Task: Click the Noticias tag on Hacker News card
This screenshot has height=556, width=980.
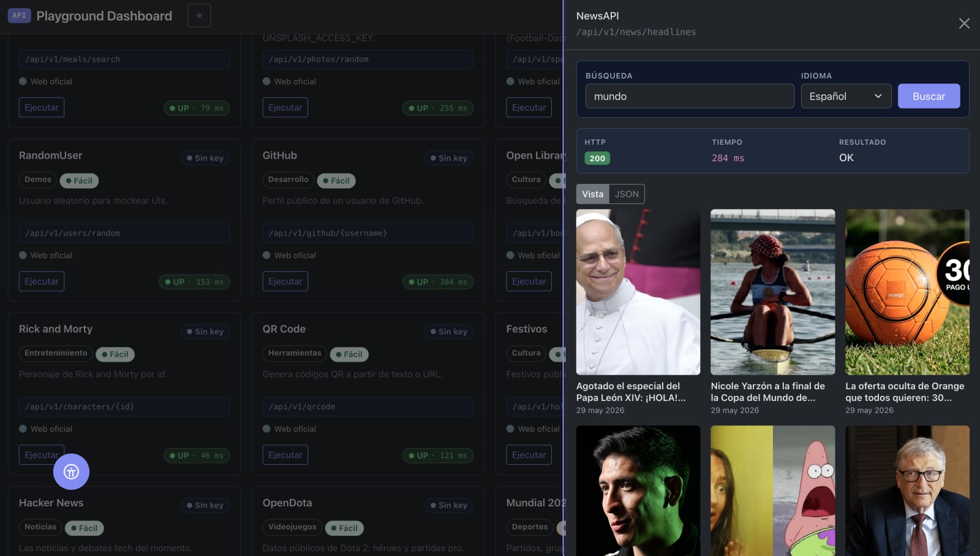Action: click(40, 527)
